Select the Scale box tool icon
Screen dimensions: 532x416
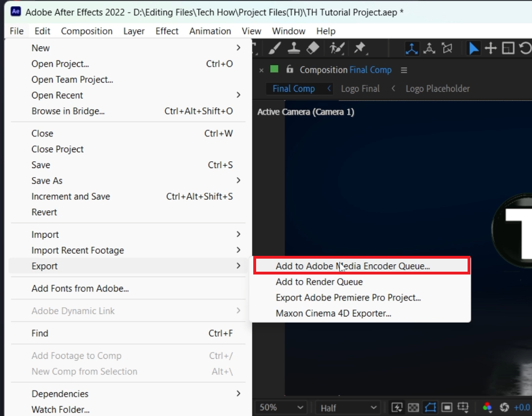coord(508,49)
